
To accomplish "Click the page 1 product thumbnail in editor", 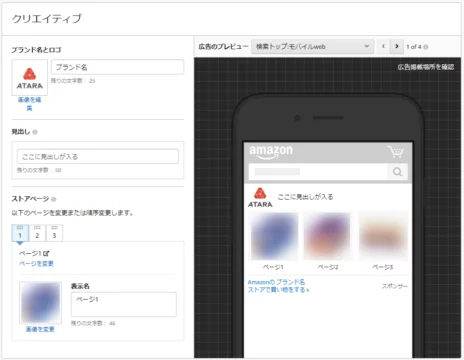I will [40, 303].
